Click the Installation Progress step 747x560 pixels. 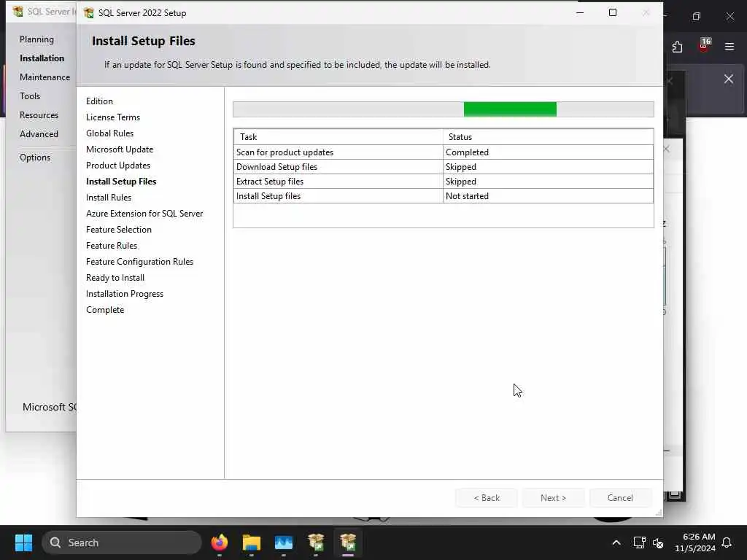tap(125, 294)
